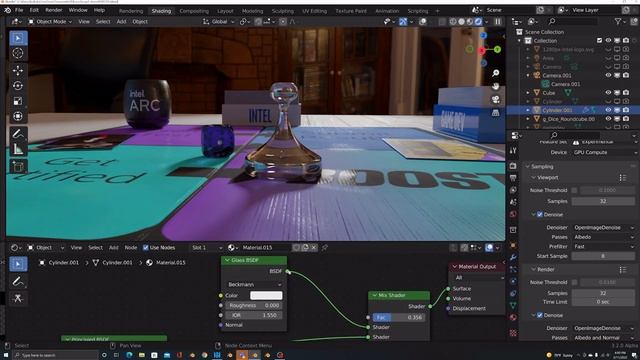Unlink Material.015 with X button
Viewport: 640px width, 360px height.
pyautogui.click(x=314, y=247)
